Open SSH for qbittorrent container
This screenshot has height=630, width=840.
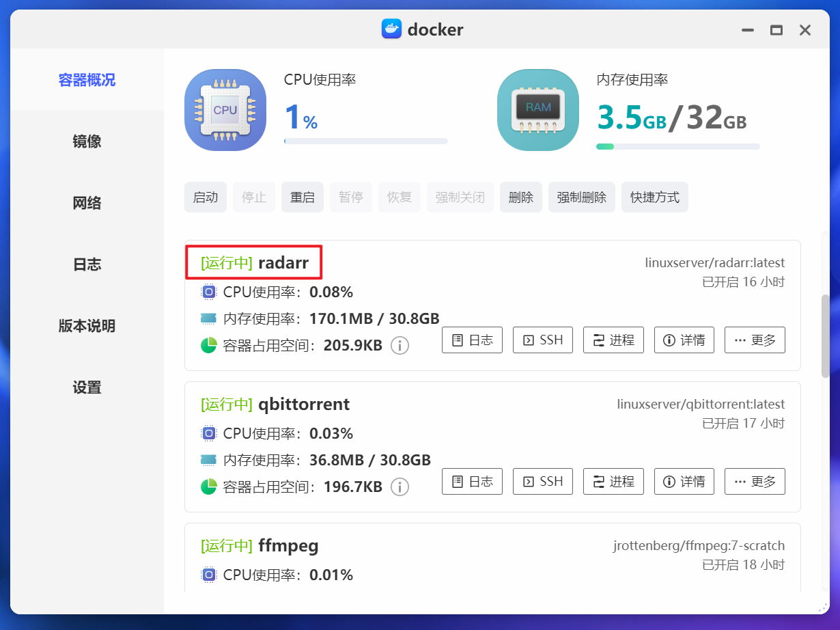point(543,481)
